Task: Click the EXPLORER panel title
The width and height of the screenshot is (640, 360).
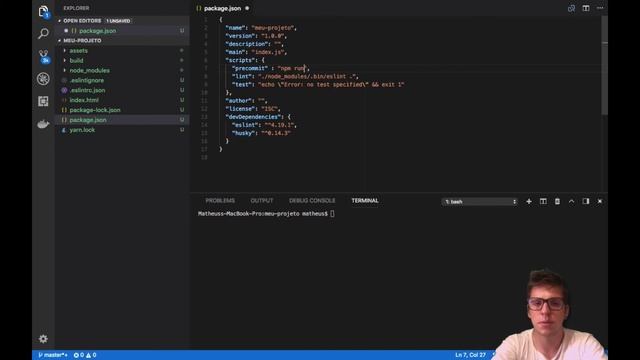Action: (x=76, y=8)
